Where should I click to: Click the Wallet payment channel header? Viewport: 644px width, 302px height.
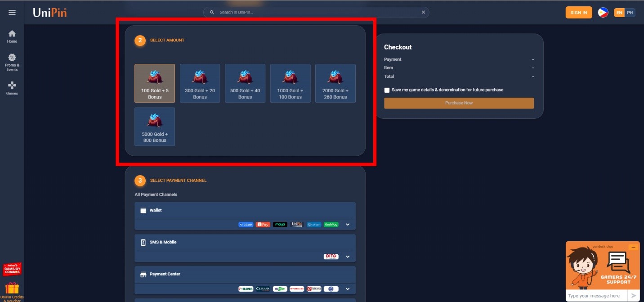click(245, 211)
